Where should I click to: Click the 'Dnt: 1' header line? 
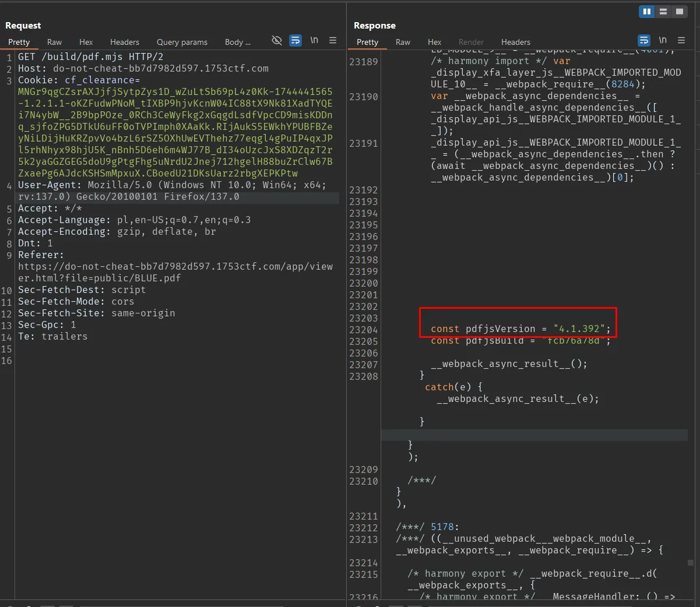pyautogui.click(x=36, y=243)
